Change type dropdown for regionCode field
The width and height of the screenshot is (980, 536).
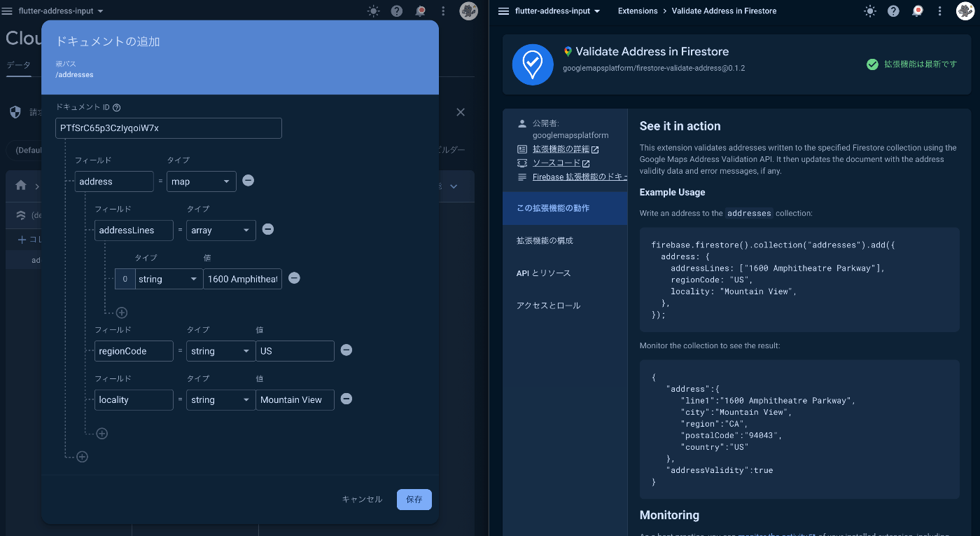[221, 351]
